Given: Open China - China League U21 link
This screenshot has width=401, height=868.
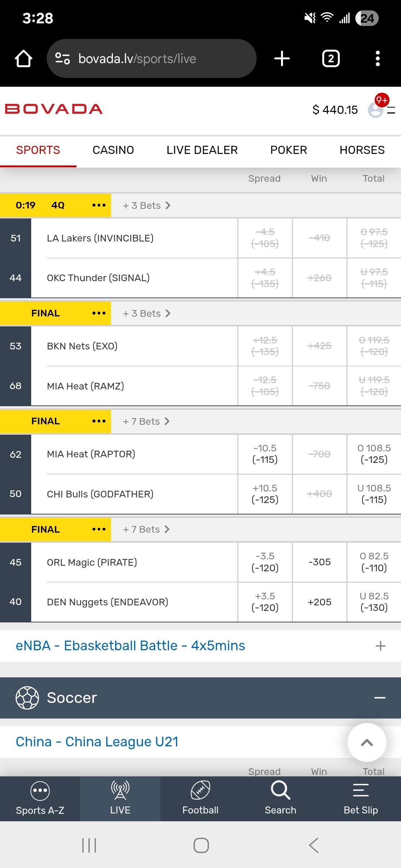Looking at the screenshot, I should pos(97,742).
